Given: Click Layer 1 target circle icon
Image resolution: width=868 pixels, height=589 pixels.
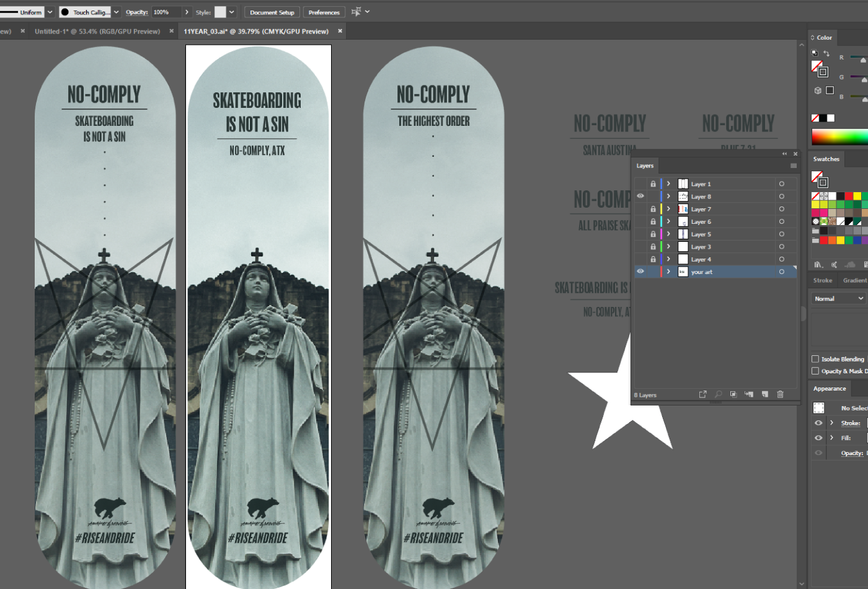Looking at the screenshot, I should click(x=781, y=184).
